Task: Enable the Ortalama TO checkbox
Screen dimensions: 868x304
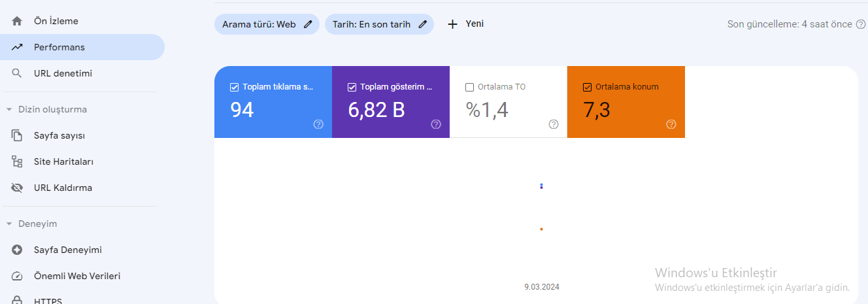Action: (x=469, y=87)
